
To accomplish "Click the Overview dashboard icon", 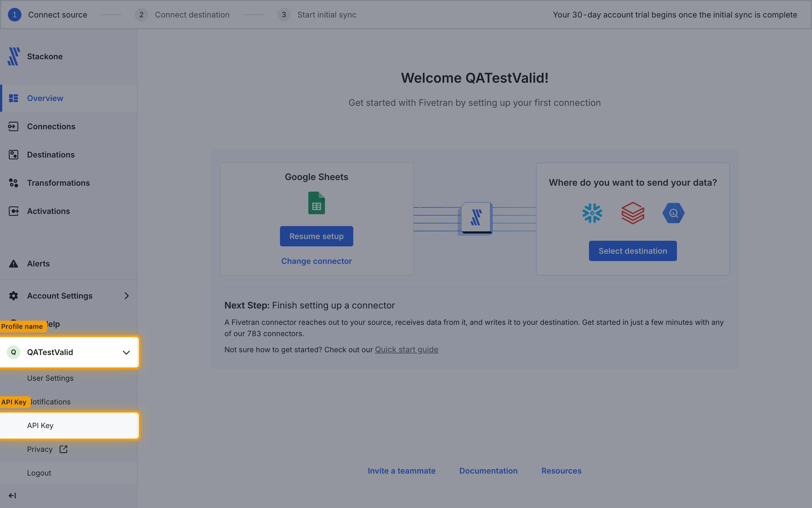I will pos(14,98).
